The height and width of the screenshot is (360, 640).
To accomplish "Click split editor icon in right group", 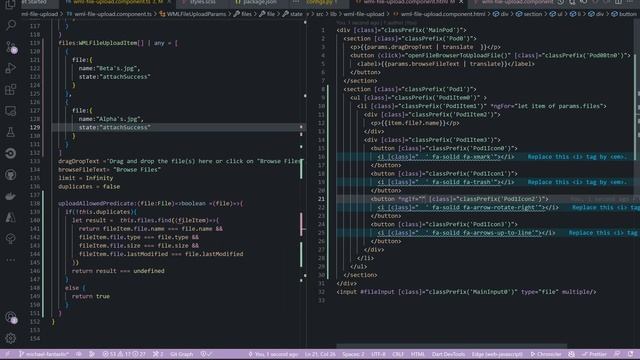I will pyautogui.click(x=618, y=2).
